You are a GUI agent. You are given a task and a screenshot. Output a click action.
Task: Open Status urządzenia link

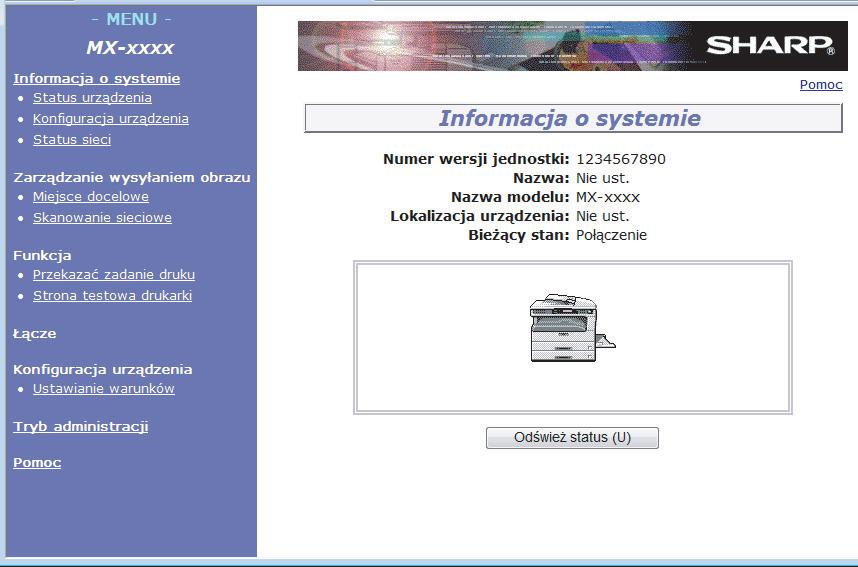(92, 97)
